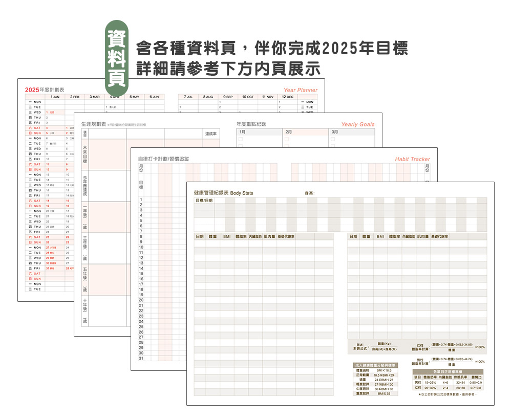Click the 正常範圍 BMI row
This screenshot has width=512, height=420.
pos(375,375)
